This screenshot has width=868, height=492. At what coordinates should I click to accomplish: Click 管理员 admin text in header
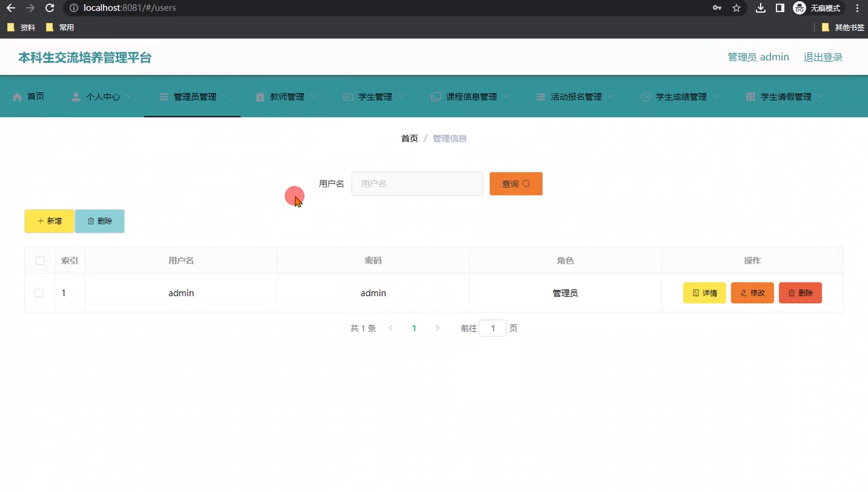(x=758, y=57)
